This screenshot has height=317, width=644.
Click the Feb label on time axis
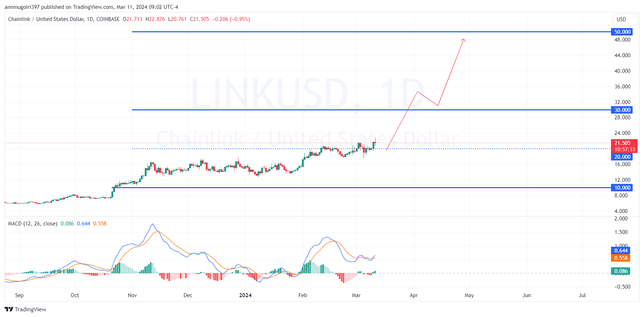pos(303,295)
